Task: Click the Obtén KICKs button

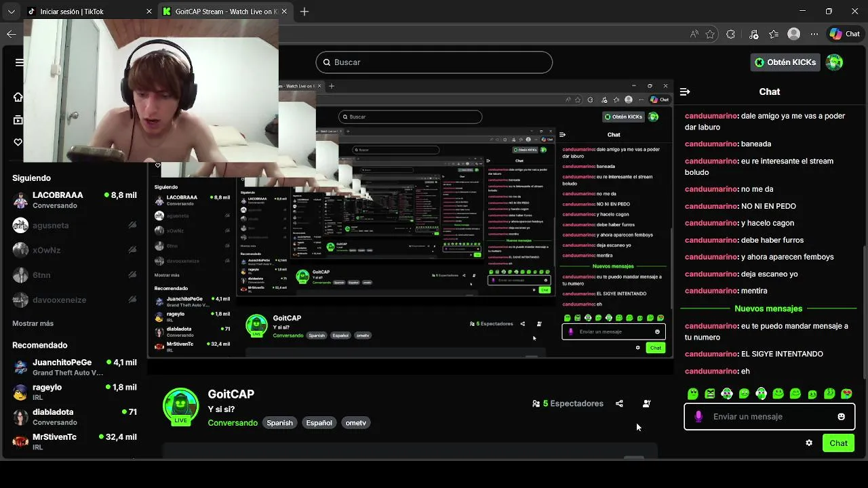Action: click(785, 62)
